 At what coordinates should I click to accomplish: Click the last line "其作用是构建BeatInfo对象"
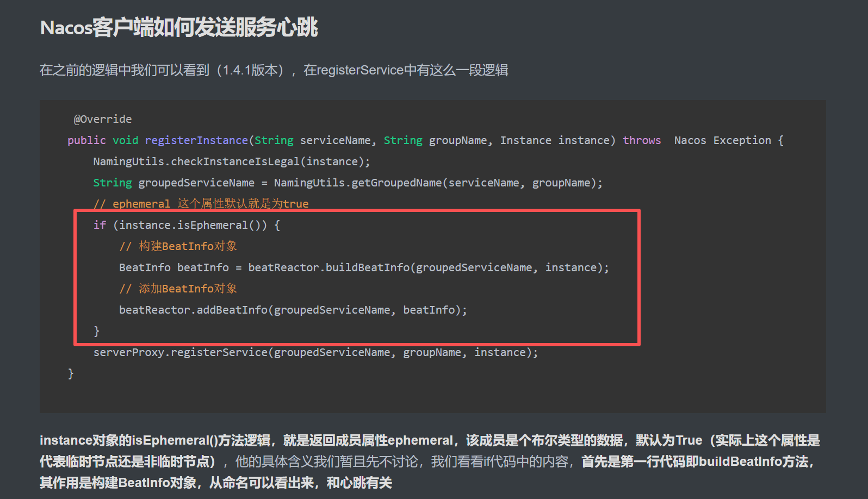pos(215,483)
